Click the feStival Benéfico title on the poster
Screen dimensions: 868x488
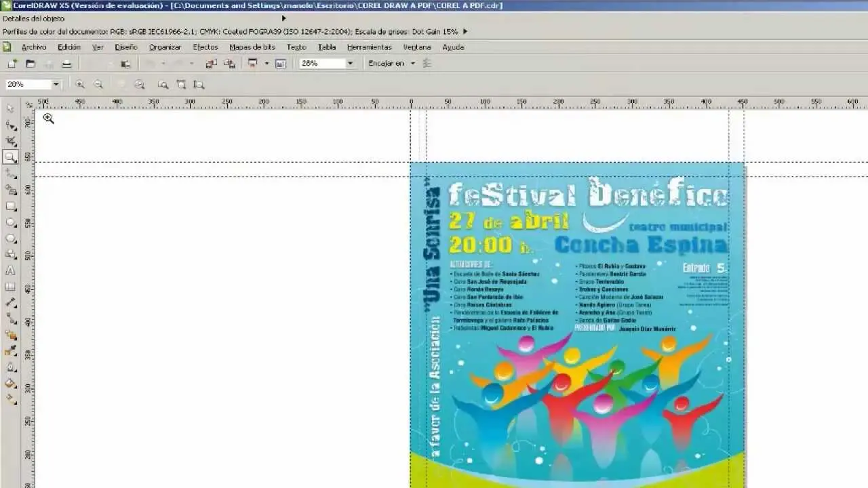589,193
